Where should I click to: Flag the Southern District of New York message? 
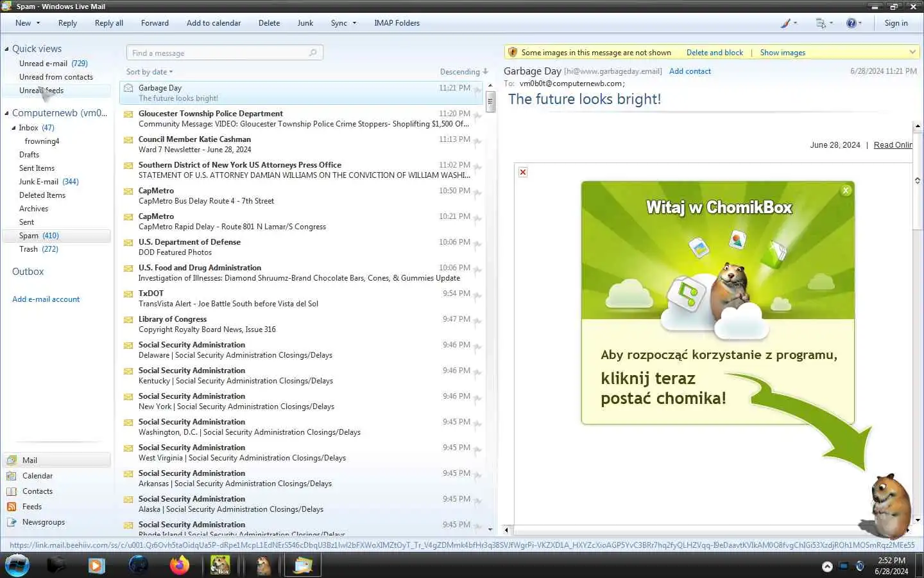[477, 167]
